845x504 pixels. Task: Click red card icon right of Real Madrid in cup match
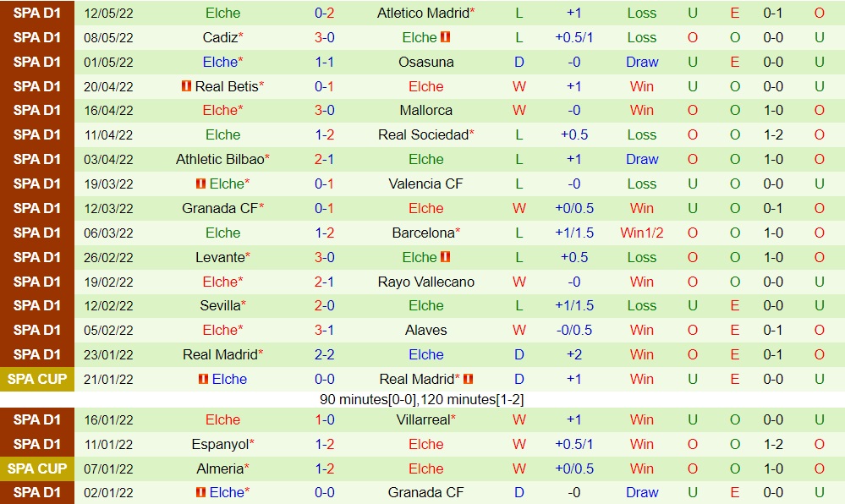469,379
